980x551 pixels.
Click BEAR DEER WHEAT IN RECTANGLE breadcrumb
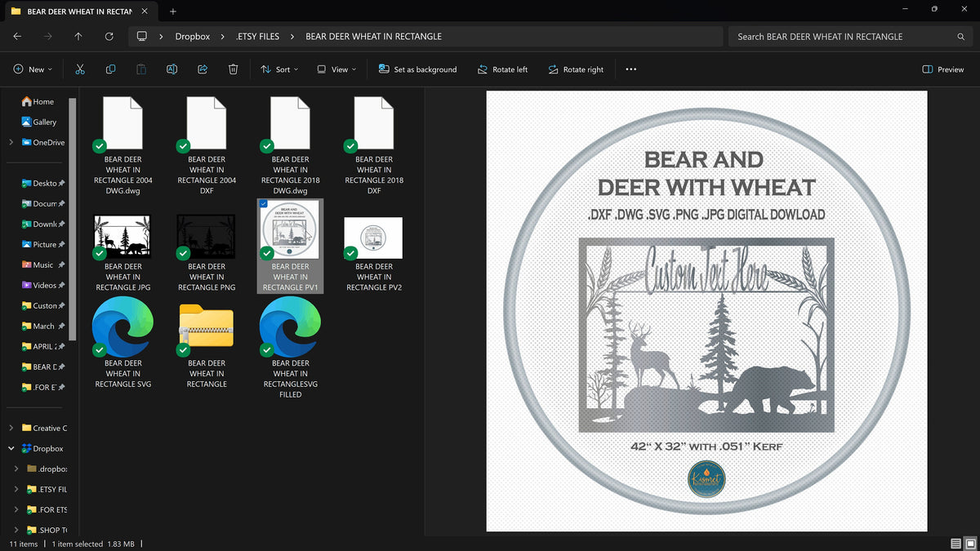[x=373, y=37]
